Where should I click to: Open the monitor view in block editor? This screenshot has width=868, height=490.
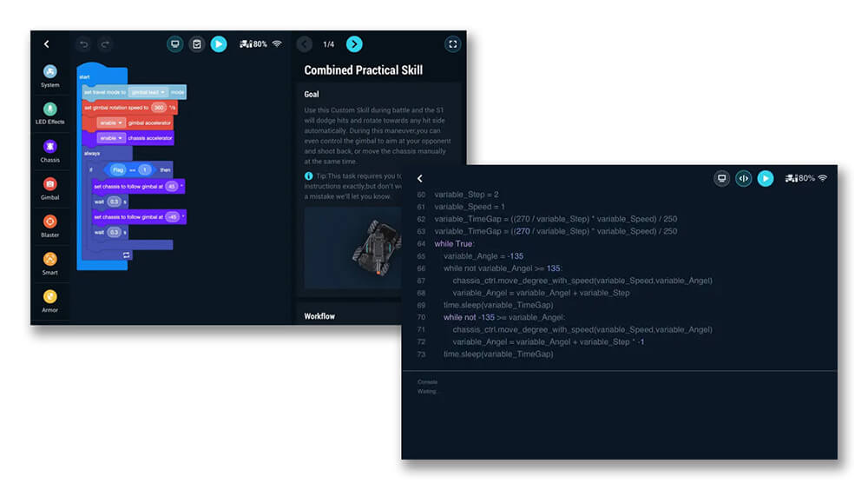click(x=175, y=43)
